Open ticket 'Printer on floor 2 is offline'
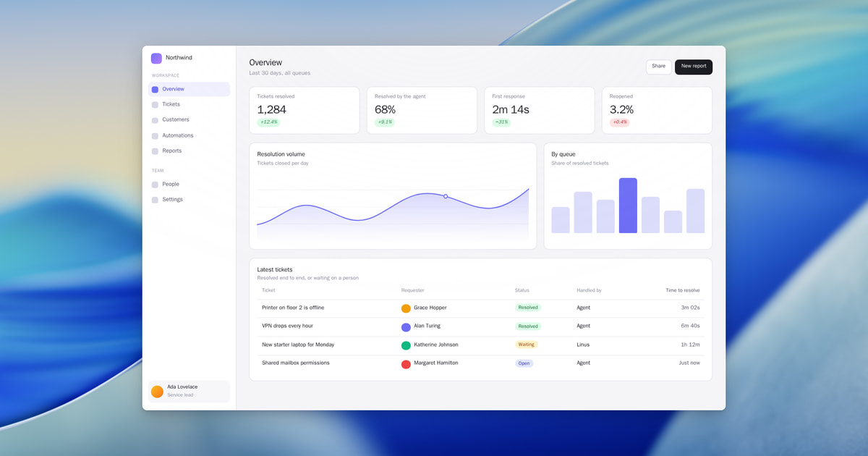Screen dimensions: 868x456 click(x=293, y=308)
